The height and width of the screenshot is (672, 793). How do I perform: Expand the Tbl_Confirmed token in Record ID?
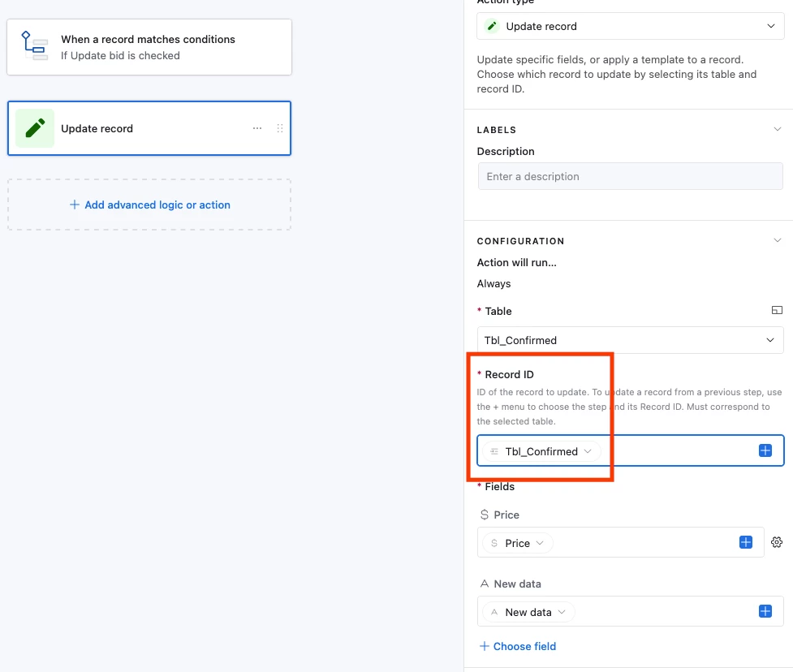point(541,451)
